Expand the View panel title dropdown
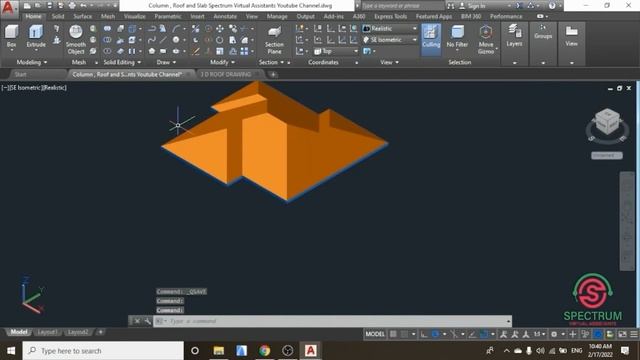640x360 pixels. 389,62
